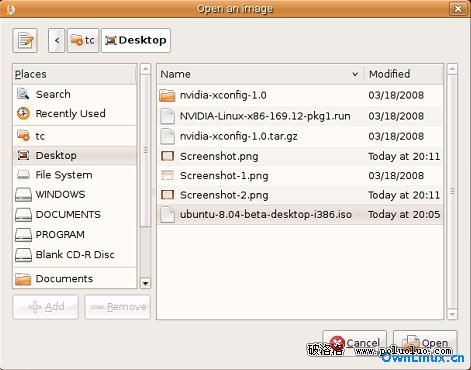
Task: Click the Open button
Action: (425, 343)
